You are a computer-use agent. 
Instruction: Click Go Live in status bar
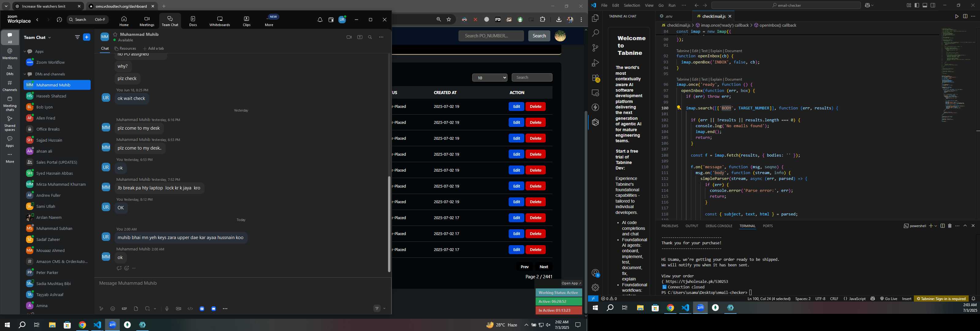pyautogui.click(x=888, y=299)
